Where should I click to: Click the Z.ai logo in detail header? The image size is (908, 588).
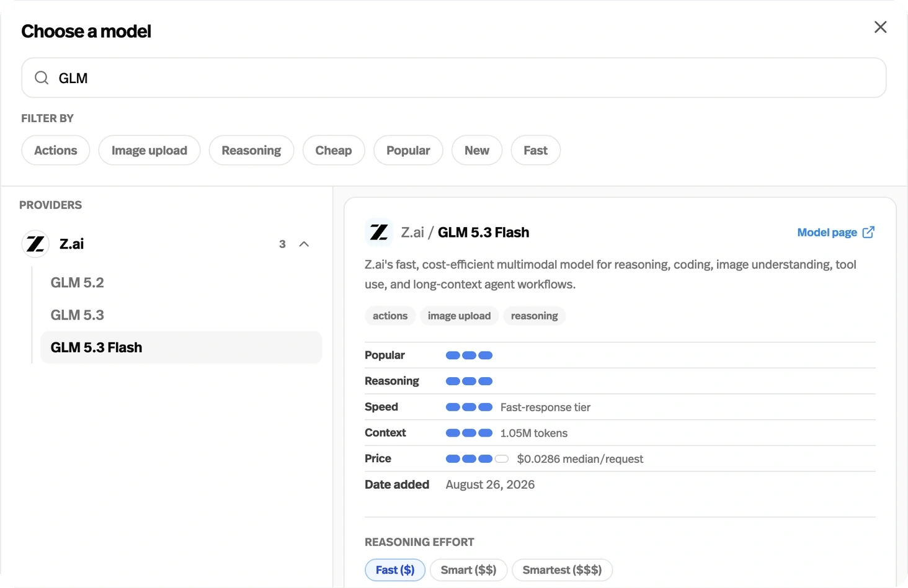point(379,233)
